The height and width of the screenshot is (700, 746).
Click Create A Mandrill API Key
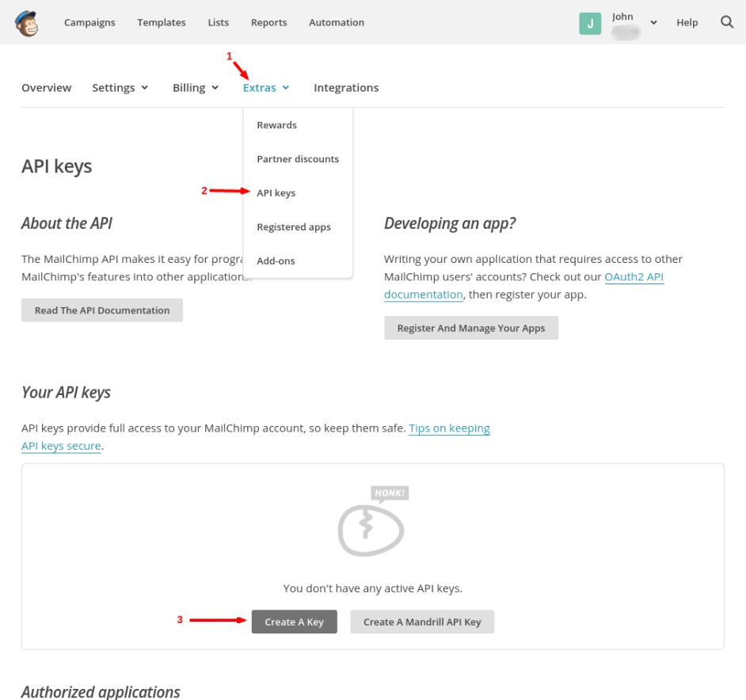[422, 622]
